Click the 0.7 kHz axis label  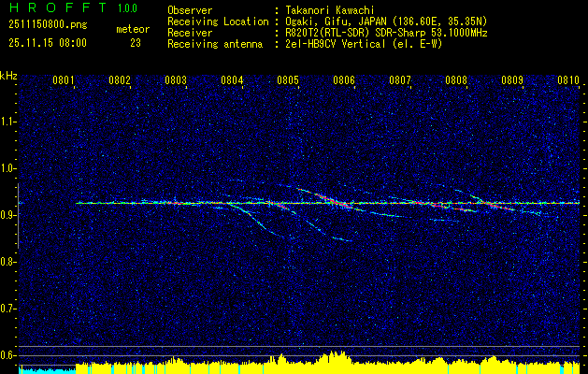(x=7, y=309)
